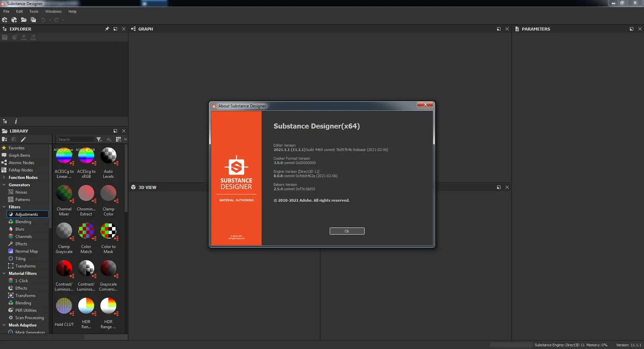The width and height of the screenshot is (644, 349).
Task: Open the Windows menu
Action: 53,11
